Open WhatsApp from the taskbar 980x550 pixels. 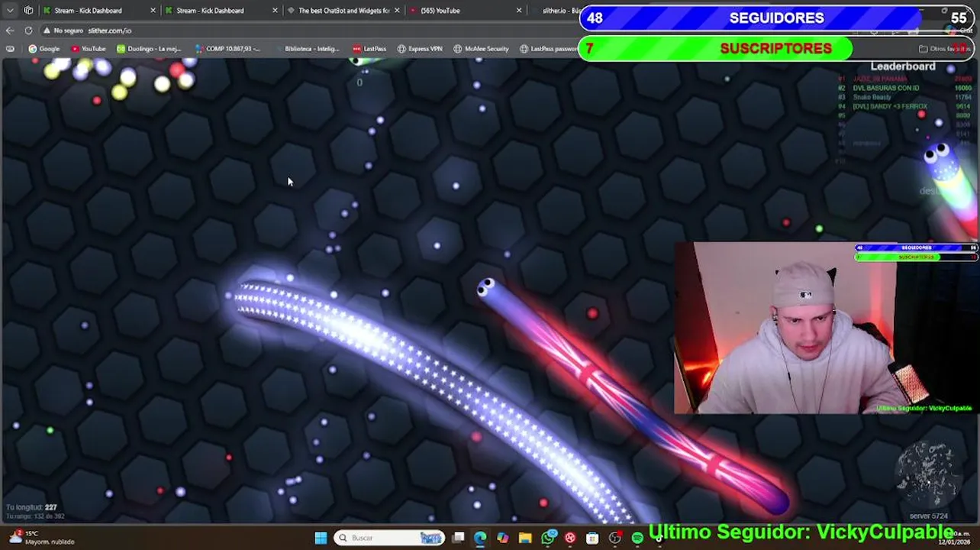pos(548,538)
